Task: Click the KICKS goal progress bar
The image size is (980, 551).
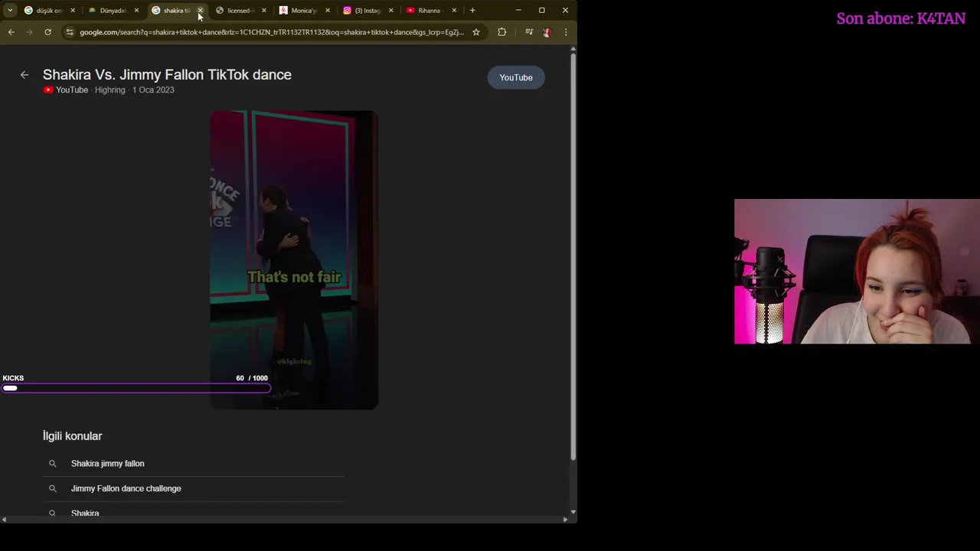Action: pyautogui.click(x=136, y=389)
